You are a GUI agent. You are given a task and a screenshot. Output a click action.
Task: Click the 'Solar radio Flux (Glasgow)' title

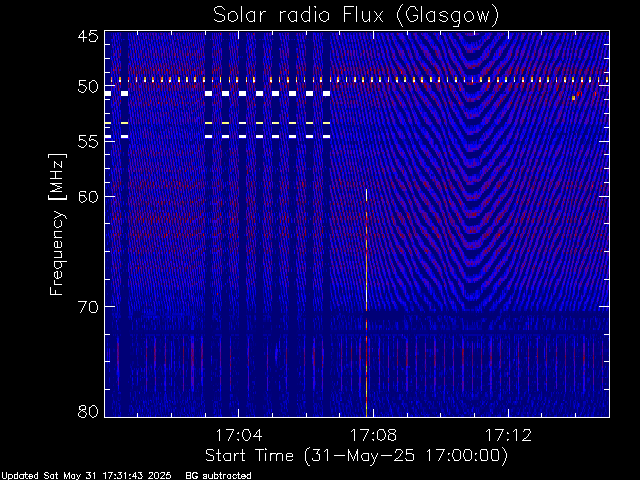point(356,16)
